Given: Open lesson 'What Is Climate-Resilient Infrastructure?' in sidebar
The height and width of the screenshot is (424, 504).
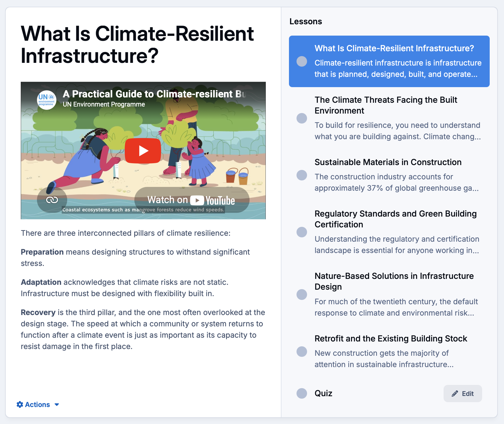Looking at the screenshot, I should click(389, 61).
